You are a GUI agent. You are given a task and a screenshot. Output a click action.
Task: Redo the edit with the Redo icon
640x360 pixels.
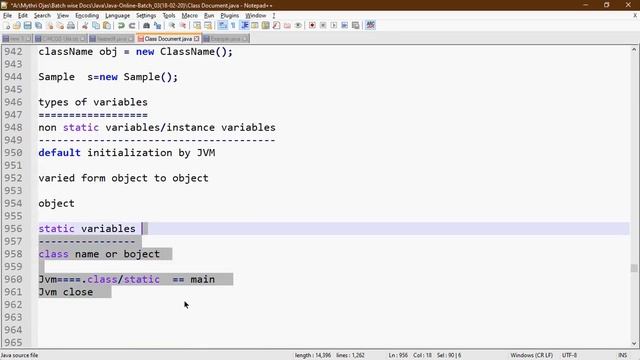[x=132, y=25]
